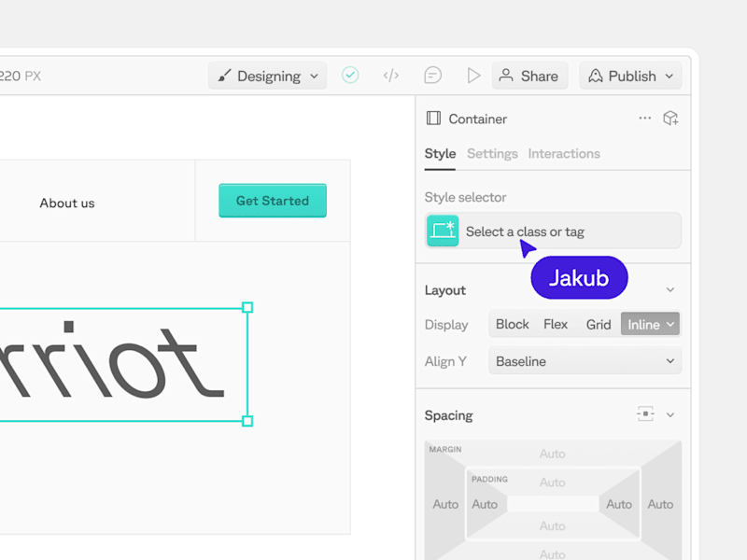Switch to the Style tab
This screenshot has width=747, height=560.
440,154
